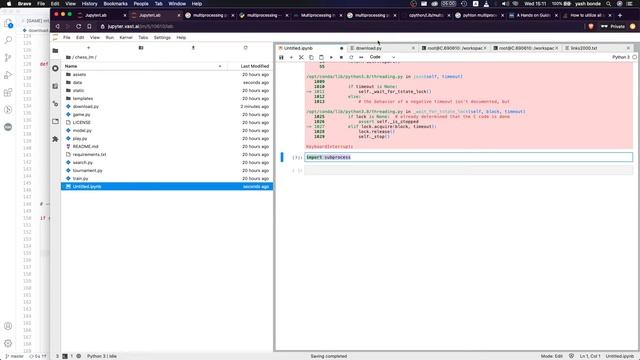Restart the kernel
640x360 pixels.
[x=351, y=58]
